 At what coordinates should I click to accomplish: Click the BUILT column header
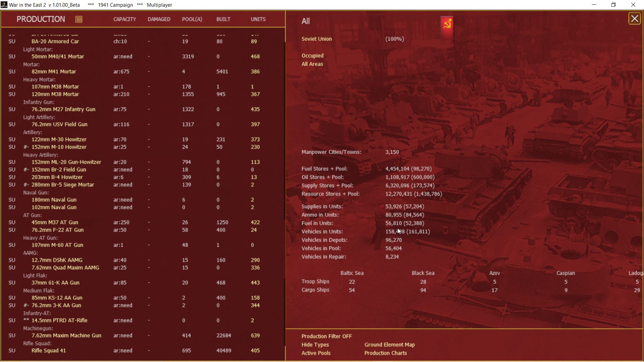click(x=223, y=19)
